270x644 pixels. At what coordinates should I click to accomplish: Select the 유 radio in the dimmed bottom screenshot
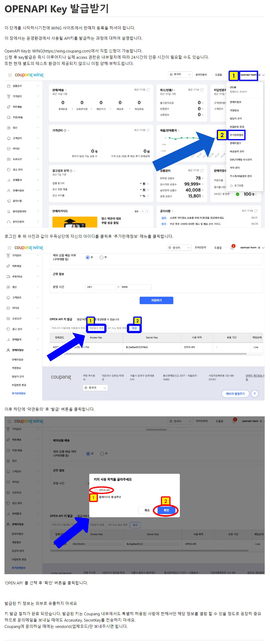(88, 454)
